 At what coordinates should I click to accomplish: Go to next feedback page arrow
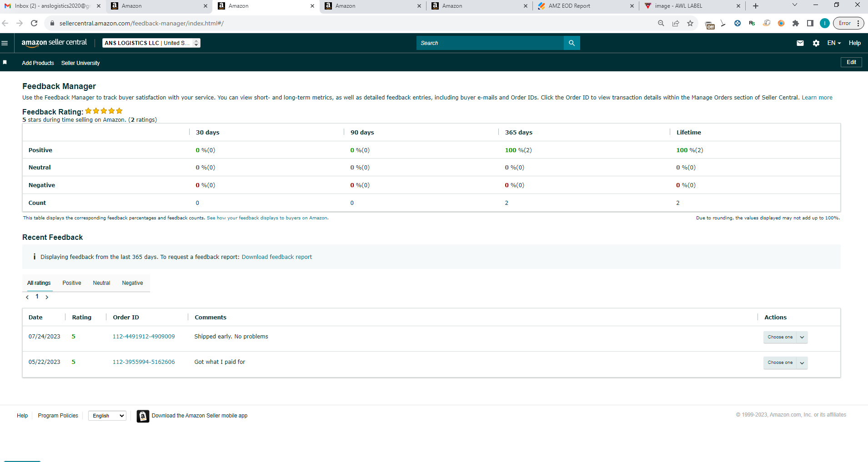tap(47, 297)
